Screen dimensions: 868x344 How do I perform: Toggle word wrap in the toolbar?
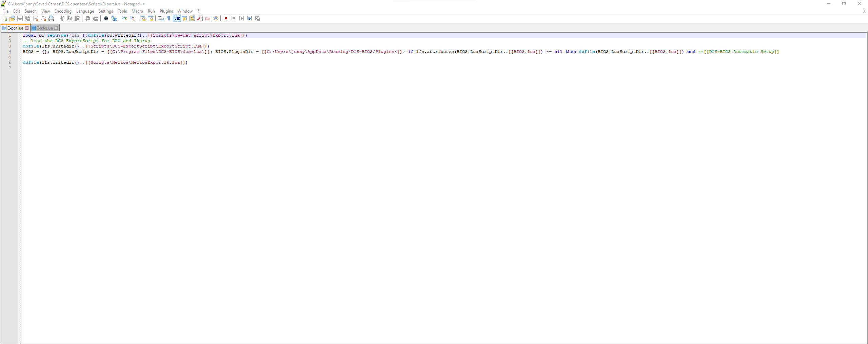[161, 18]
